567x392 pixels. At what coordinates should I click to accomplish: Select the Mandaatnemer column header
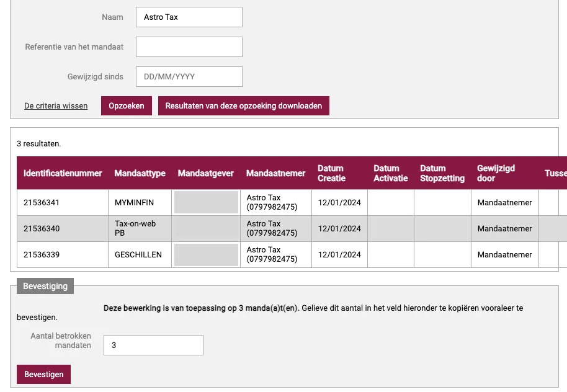coord(276,173)
